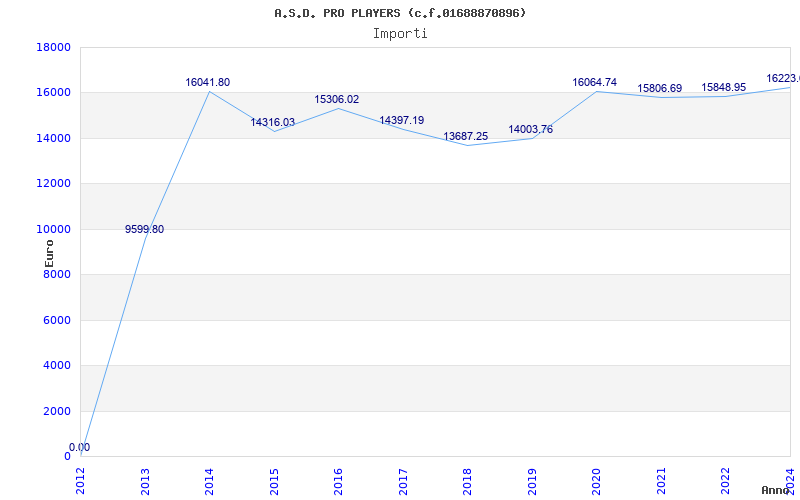Click the 18000 y-axis tick label
This screenshot has height=500, width=800.
(x=54, y=47)
